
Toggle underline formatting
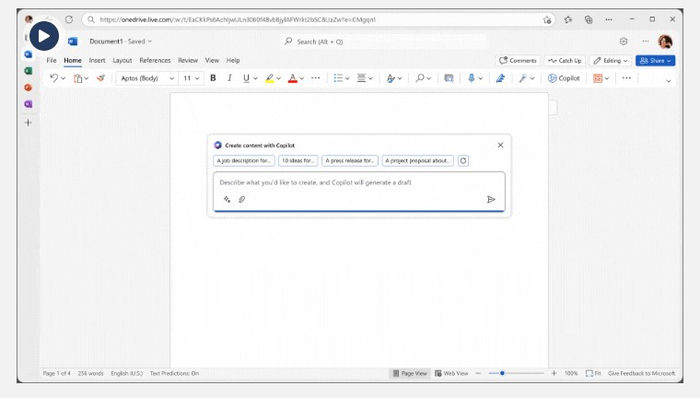(246, 78)
